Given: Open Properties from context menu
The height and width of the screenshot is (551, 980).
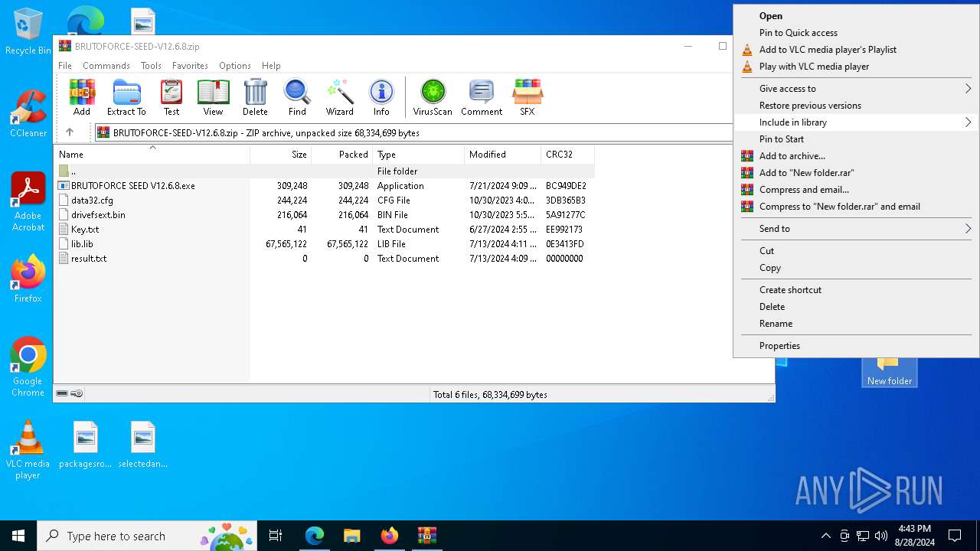Looking at the screenshot, I should click(x=856, y=346).
